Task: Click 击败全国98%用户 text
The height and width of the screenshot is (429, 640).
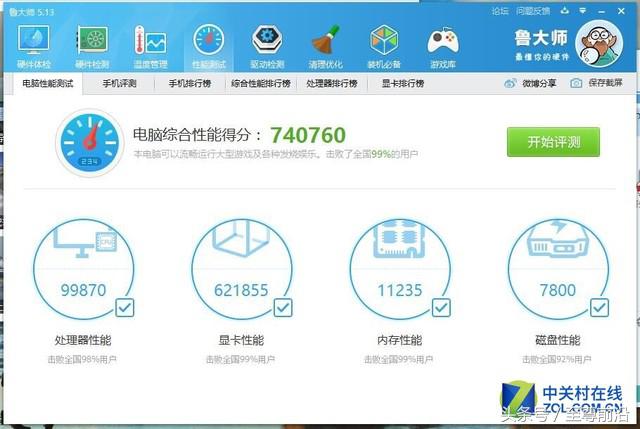Action: pyautogui.click(x=82, y=360)
